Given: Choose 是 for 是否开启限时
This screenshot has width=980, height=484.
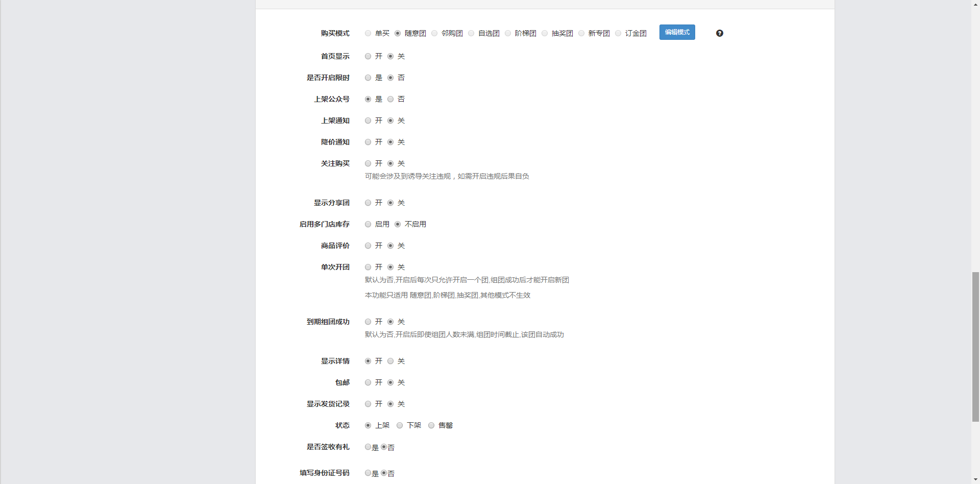Looking at the screenshot, I should point(368,78).
